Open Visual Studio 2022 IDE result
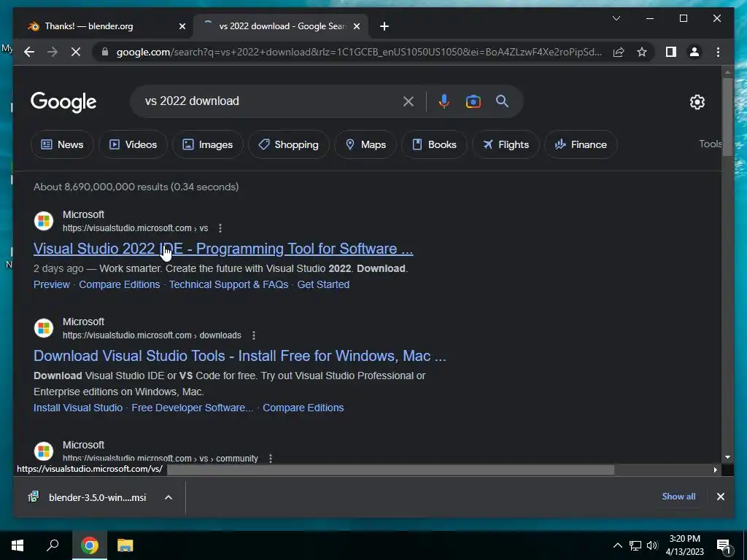The height and width of the screenshot is (560, 747). point(223,249)
